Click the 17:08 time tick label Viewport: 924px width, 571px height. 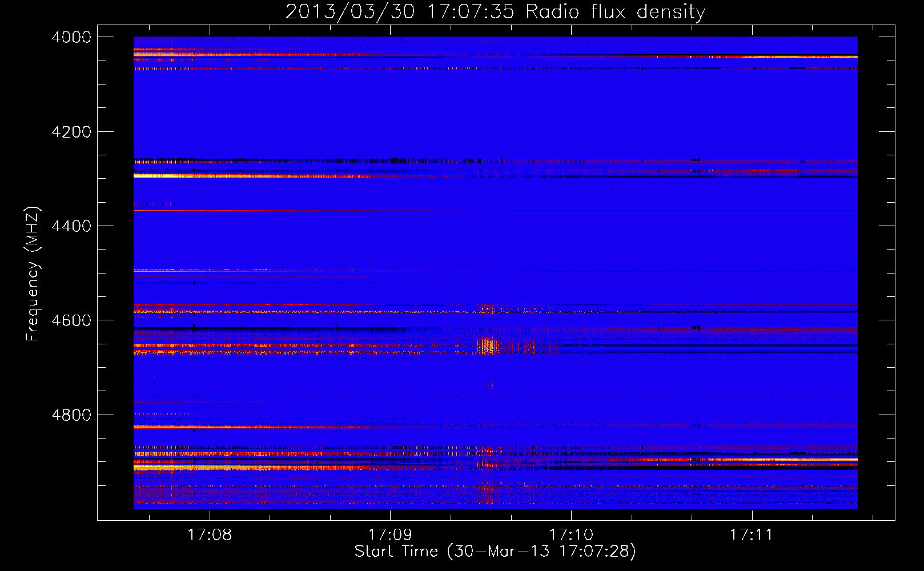pyautogui.click(x=210, y=535)
